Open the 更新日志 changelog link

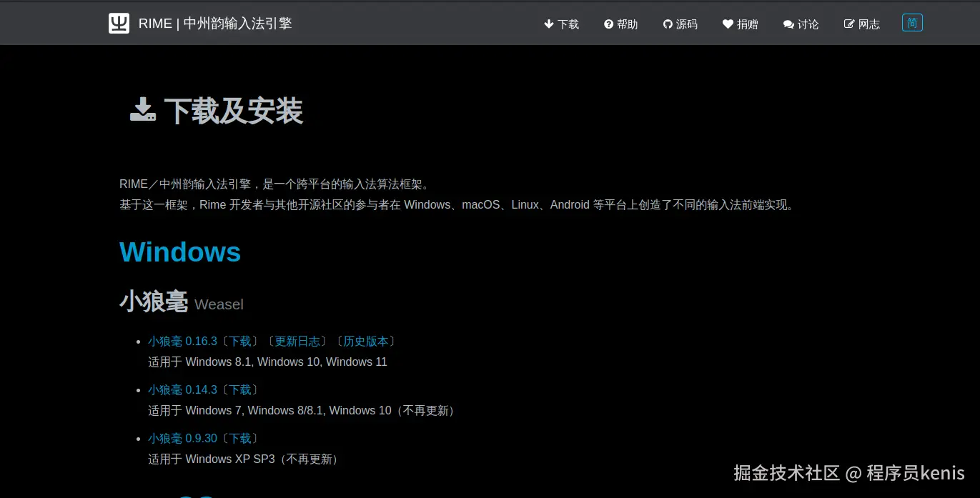coord(297,342)
